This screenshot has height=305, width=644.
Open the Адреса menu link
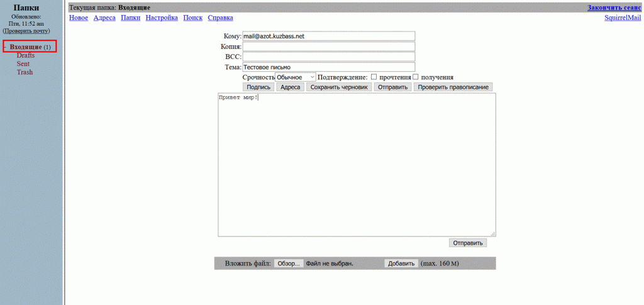(104, 18)
